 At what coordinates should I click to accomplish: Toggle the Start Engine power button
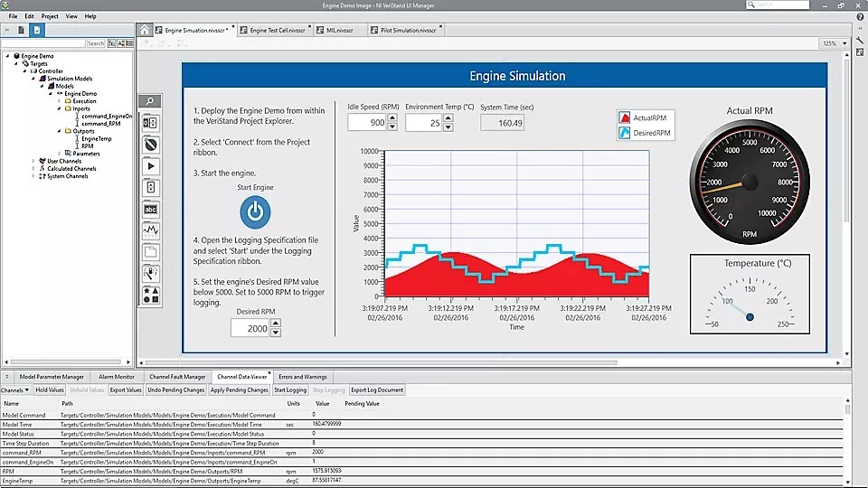[255, 212]
